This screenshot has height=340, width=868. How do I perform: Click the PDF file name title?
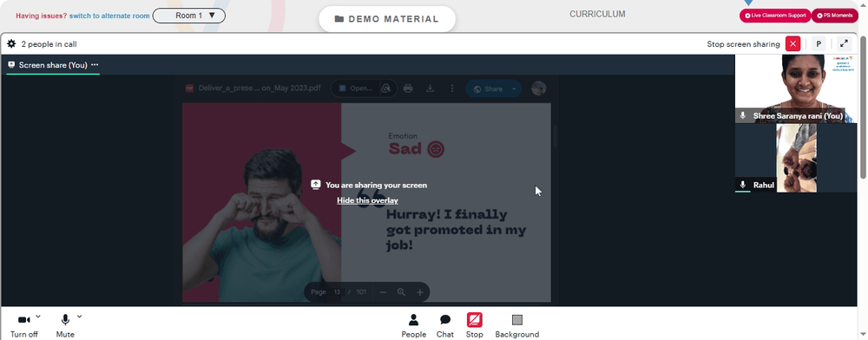point(259,88)
